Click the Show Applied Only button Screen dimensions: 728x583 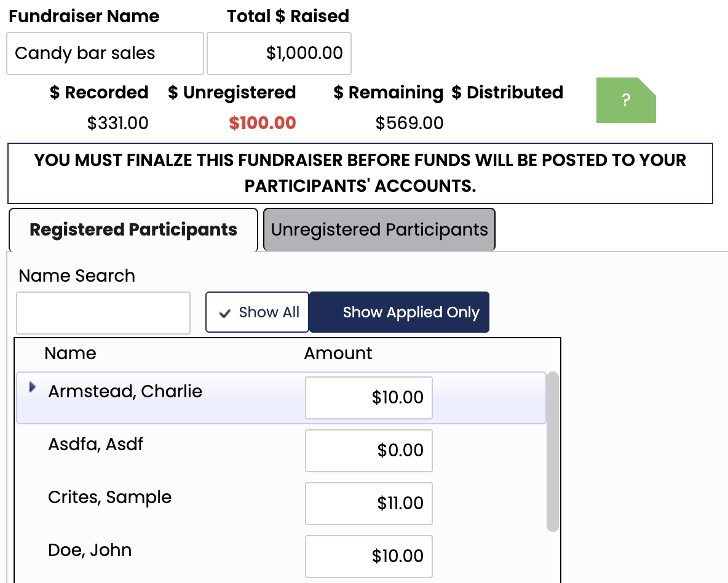(x=399, y=312)
